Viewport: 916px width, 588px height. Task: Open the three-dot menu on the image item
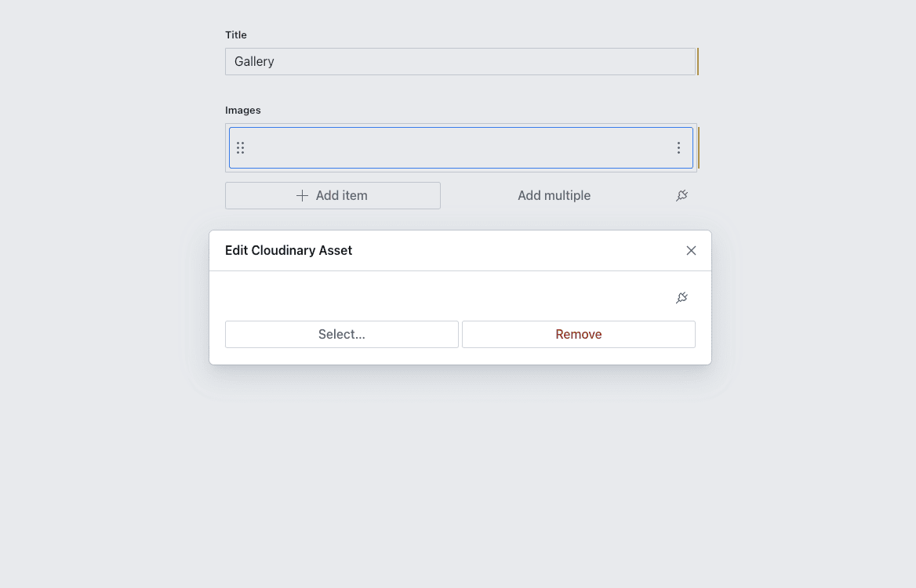tap(678, 147)
